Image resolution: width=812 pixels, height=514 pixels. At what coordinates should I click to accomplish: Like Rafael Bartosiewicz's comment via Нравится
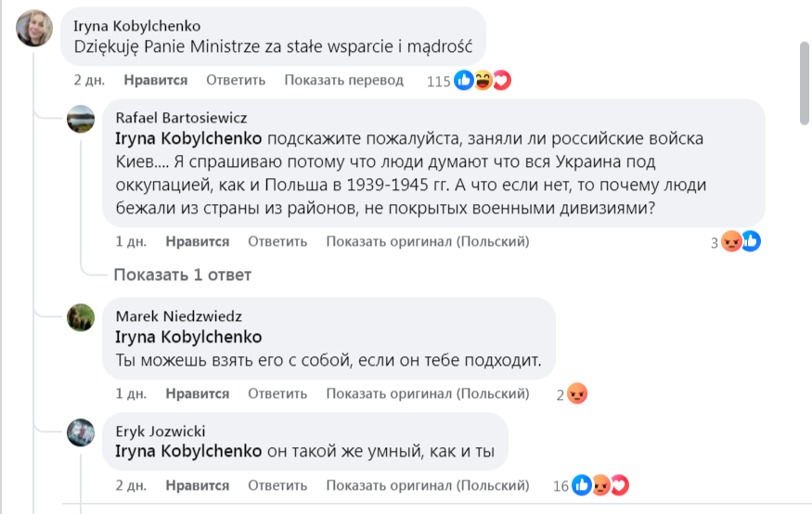198,242
